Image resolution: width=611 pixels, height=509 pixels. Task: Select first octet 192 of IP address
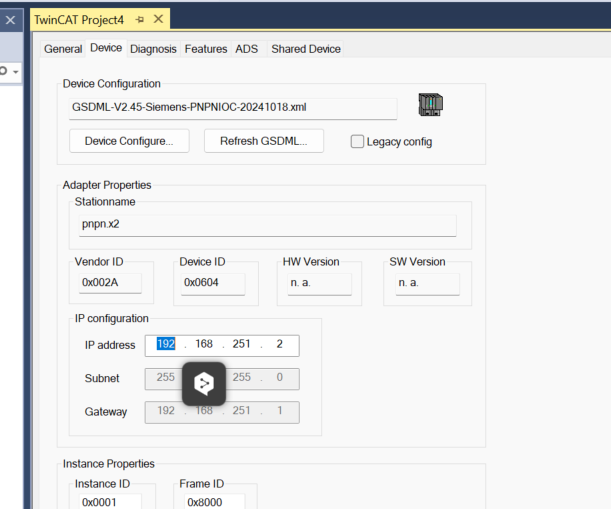(166, 344)
